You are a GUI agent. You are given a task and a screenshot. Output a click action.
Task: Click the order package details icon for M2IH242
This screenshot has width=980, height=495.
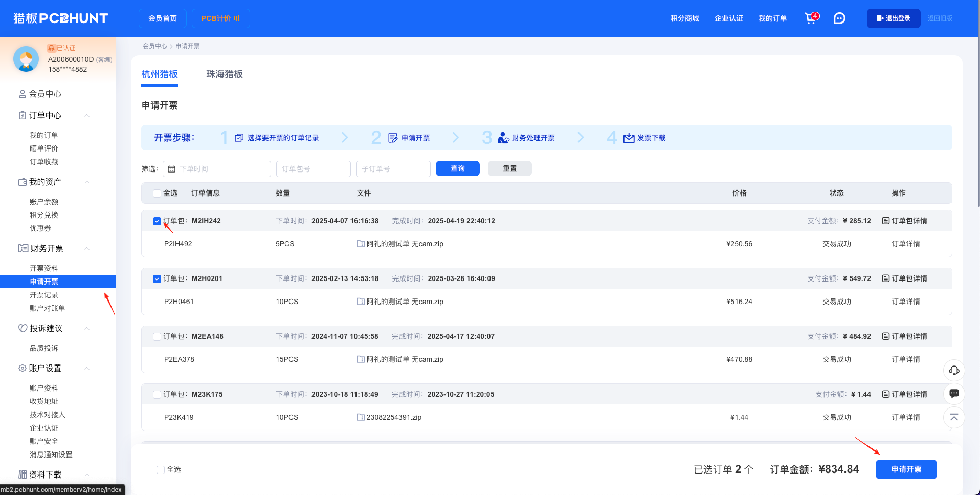(885, 221)
